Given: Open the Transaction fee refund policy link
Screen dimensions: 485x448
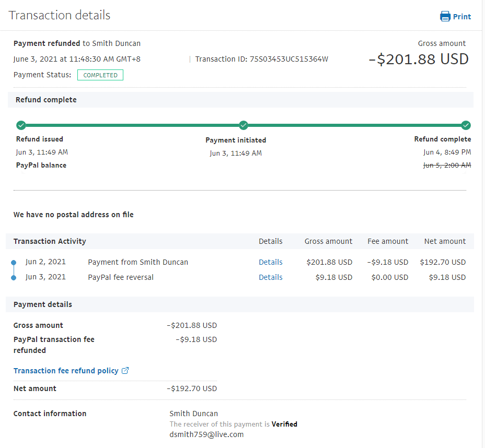Looking at the screenshot, I should pyautogui.click(x=66, y=371).
